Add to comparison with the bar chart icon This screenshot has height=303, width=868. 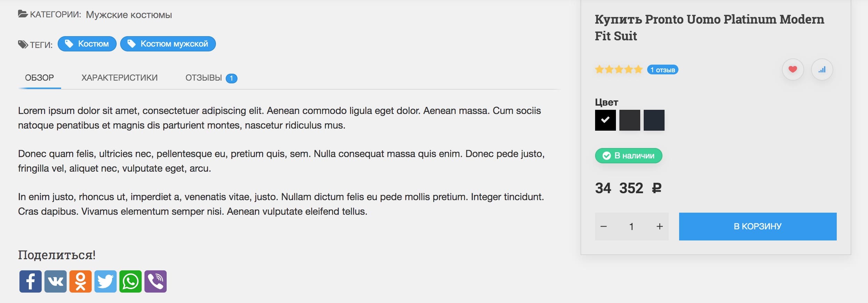pos(822,69)
